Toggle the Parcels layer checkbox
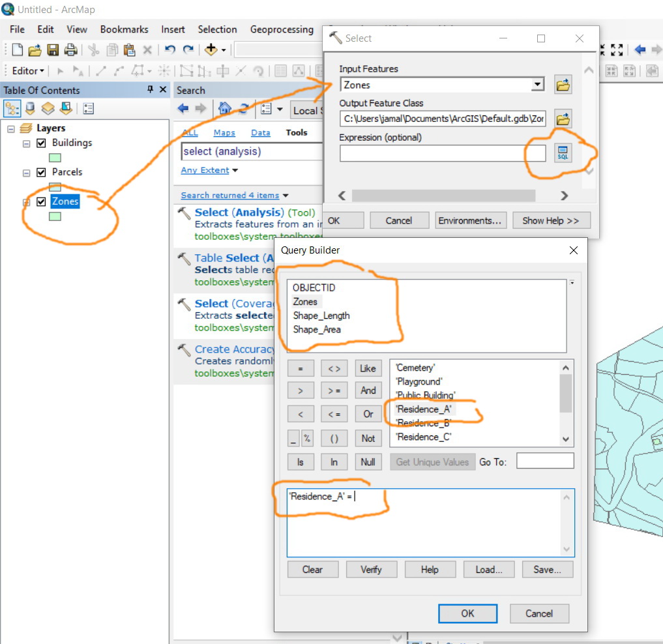The height and width of the screenshot is (644, 663). [41, 172]
